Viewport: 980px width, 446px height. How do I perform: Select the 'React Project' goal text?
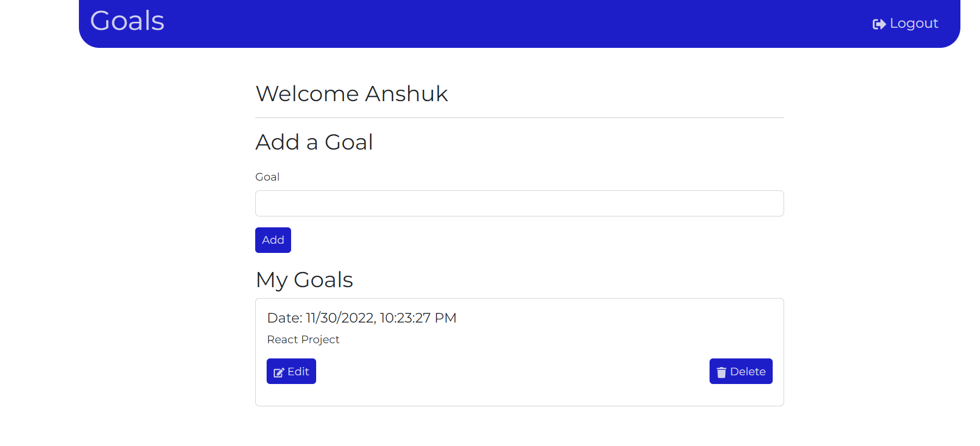[303, 339]
